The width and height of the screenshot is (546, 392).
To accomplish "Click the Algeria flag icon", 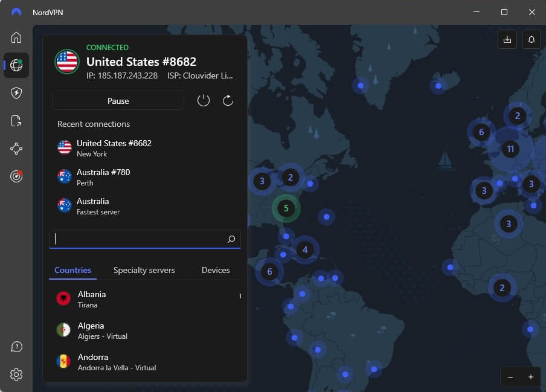I will [x=63, y=330].
